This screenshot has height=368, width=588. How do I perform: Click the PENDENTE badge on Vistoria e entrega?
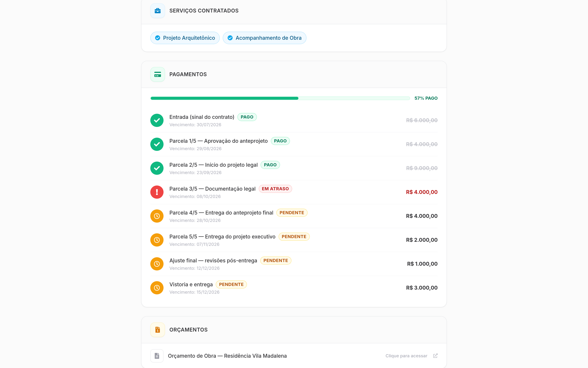click(x=231, y=284)
